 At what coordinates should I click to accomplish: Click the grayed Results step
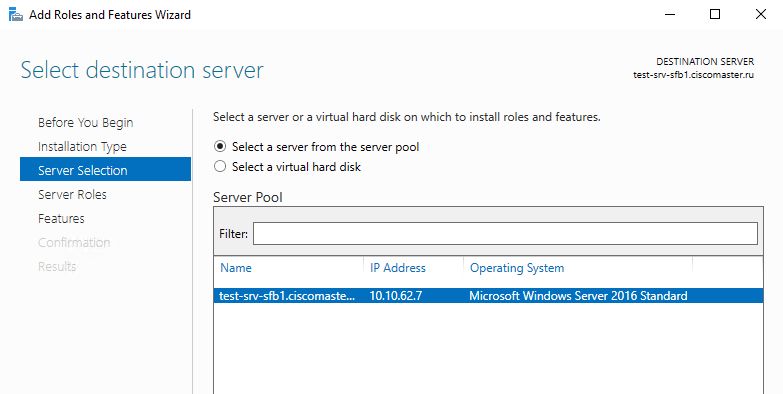pos(57,267)
